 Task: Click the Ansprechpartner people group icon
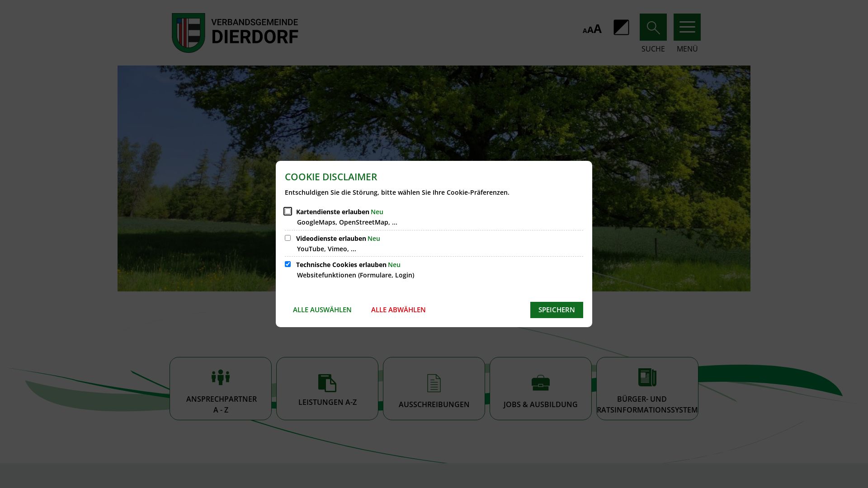point(221,377)
